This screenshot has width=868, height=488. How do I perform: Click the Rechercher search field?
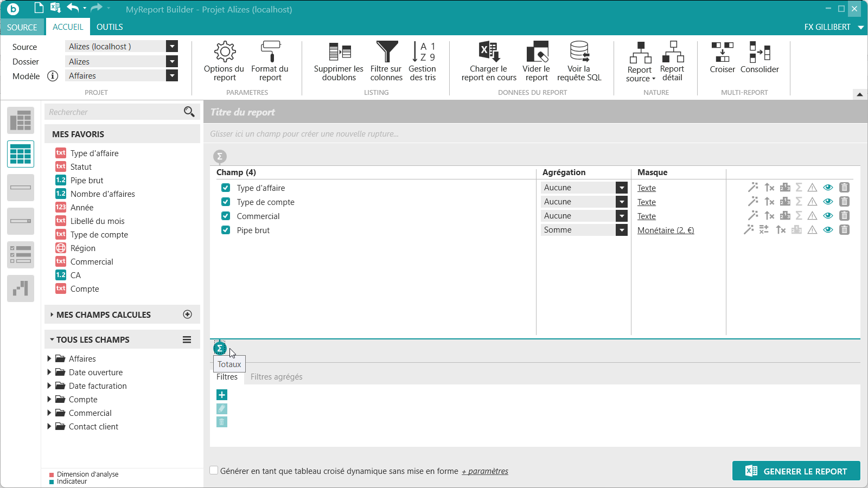point(114,112)
